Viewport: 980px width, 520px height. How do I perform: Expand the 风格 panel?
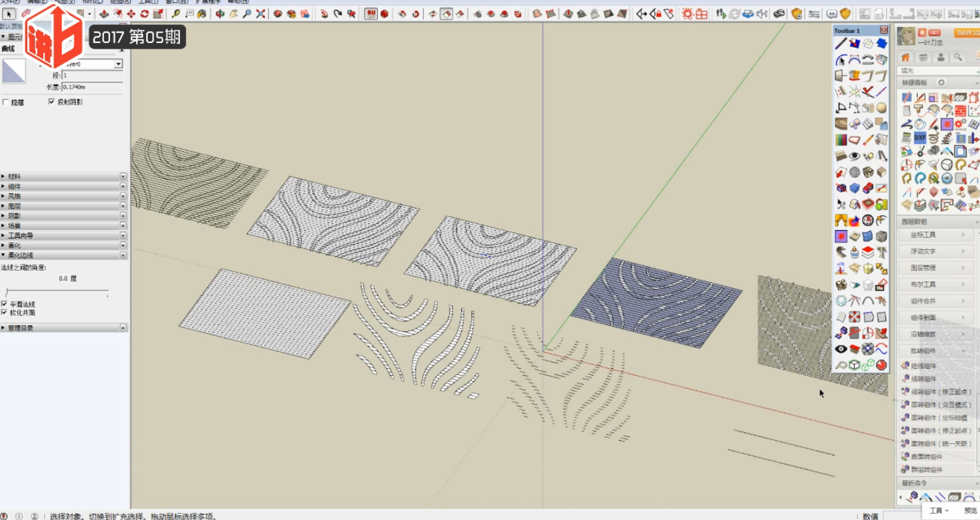64,196
